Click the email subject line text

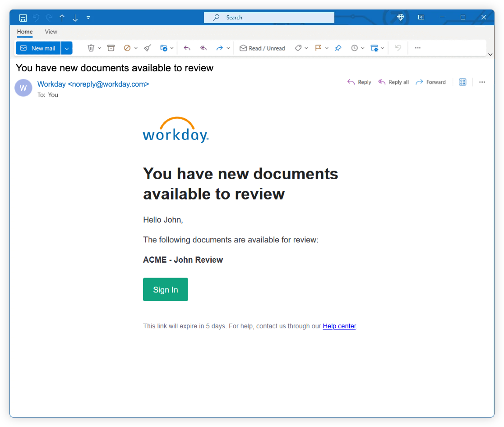click(x=115, y=68)
